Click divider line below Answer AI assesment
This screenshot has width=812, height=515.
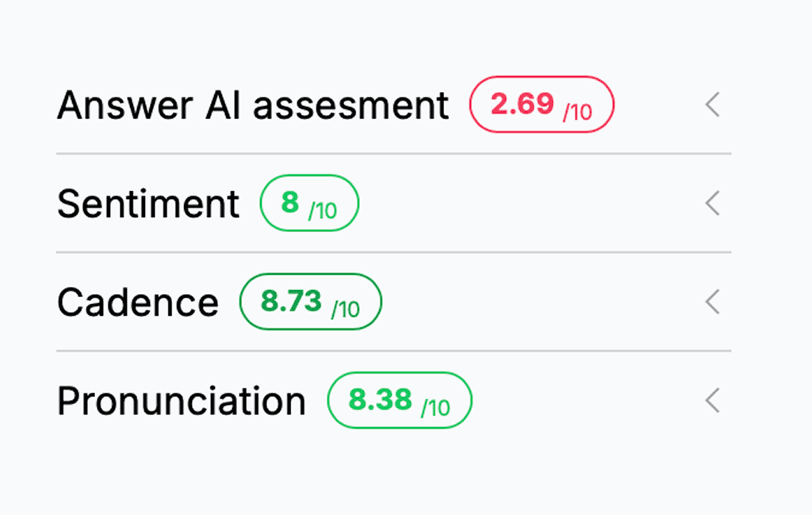coord(393,154)
